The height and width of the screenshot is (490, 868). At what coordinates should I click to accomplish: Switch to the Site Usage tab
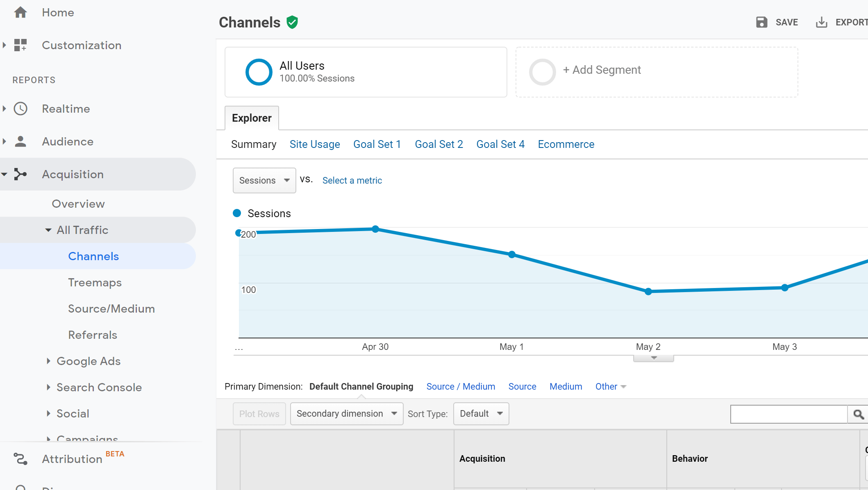315,144
